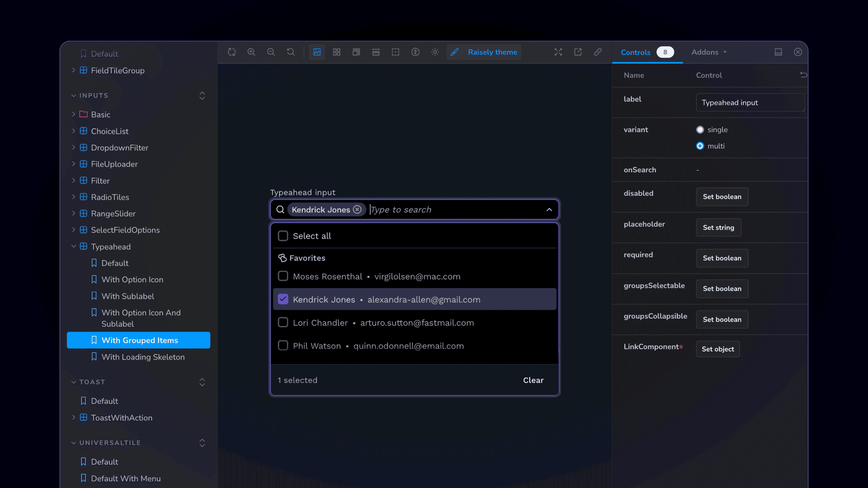Enter fullscreen mode icon
The width and height of the screenshot is (868, 488).
pos(558,52)
